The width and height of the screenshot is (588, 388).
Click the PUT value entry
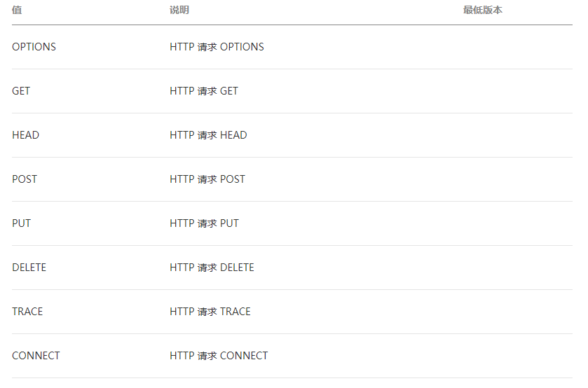coord(21,223)
